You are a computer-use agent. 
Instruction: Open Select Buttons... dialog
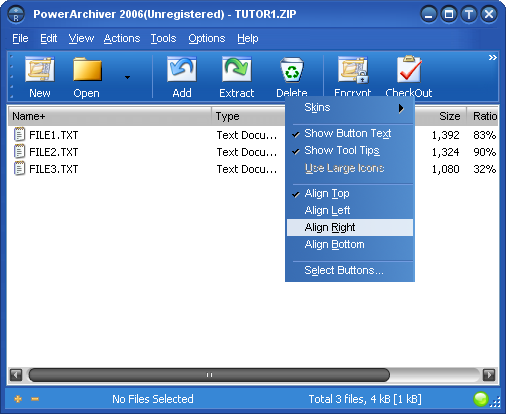pyautogui.click(x=350, y=270)
